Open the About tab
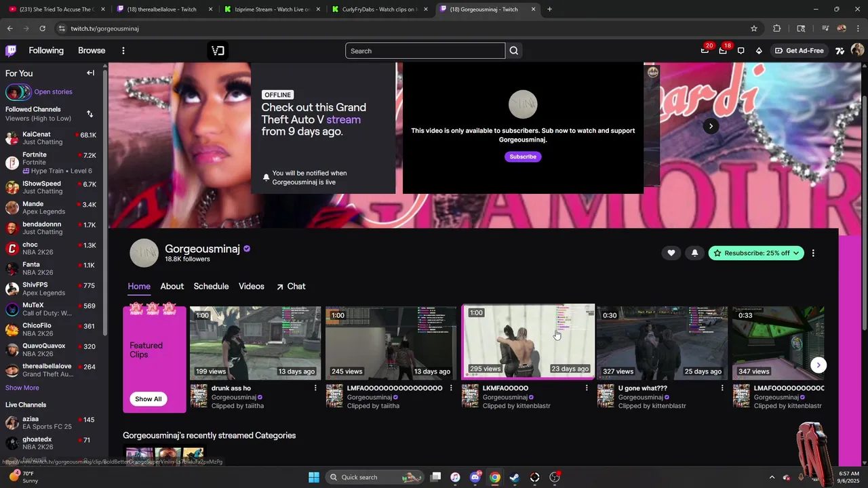Image resolution: width=868 pixels, height=488 pixels. tap(172, 286)
